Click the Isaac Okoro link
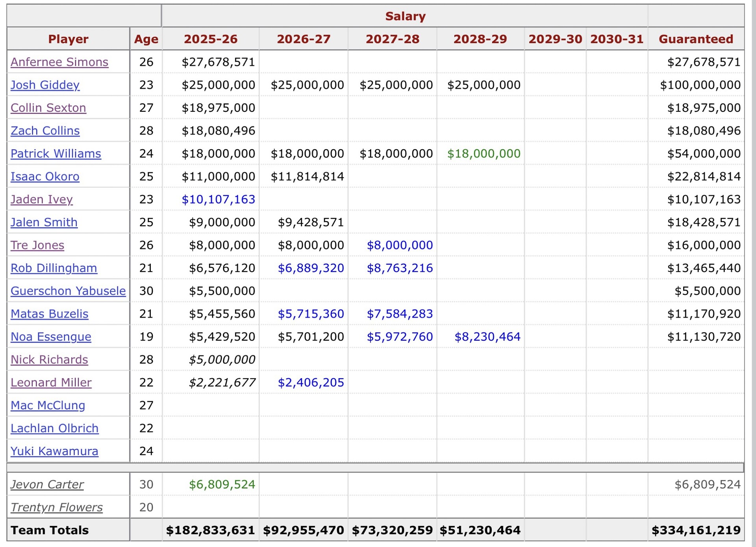The image size is (756, 547). point(45,176)
